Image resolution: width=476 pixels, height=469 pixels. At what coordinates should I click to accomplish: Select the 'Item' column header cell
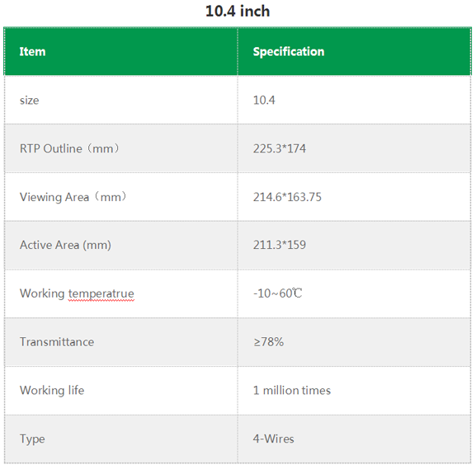tap(120, 51)
